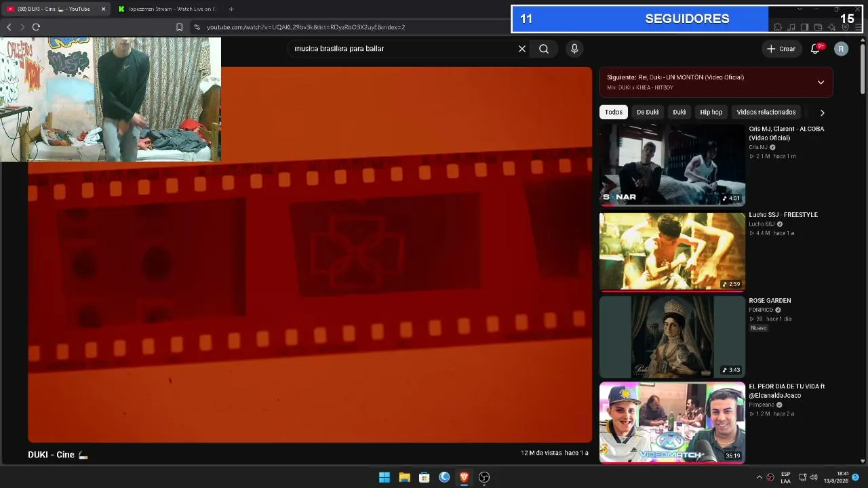Select the Hip hop filter chip
868x488 pixels.
coord(711,113)
